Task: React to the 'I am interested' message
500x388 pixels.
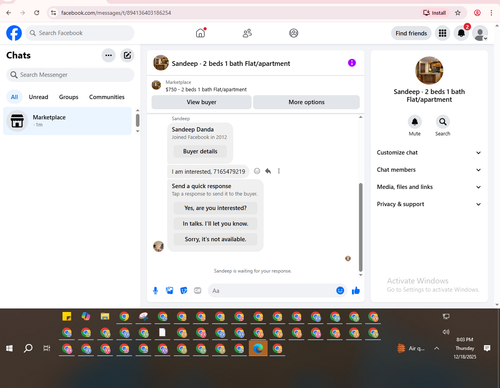Action: [257, 171]
